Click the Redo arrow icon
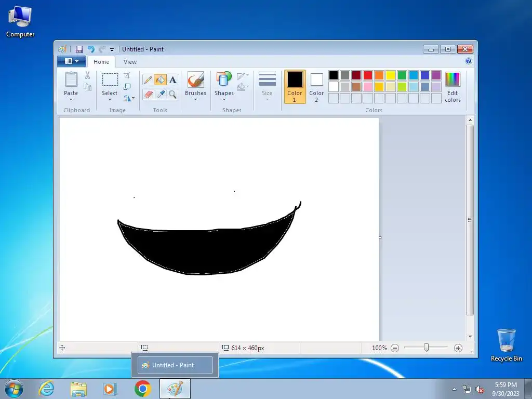Screen dimensions: 532x399 coord(102,49)
